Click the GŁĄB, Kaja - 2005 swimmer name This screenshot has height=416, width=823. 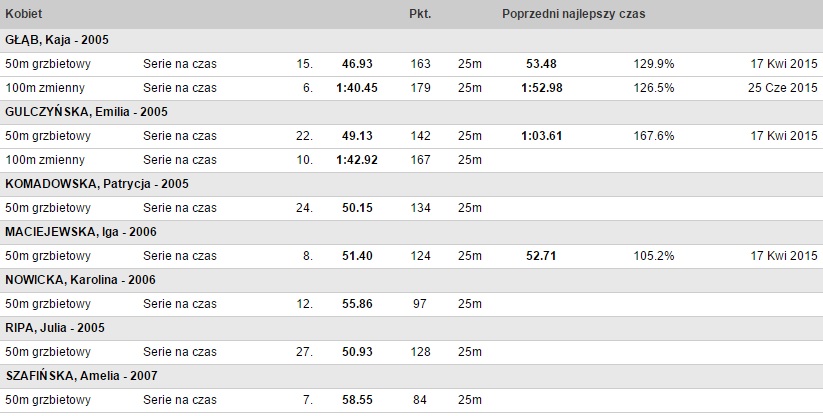(x=57, y=40)
